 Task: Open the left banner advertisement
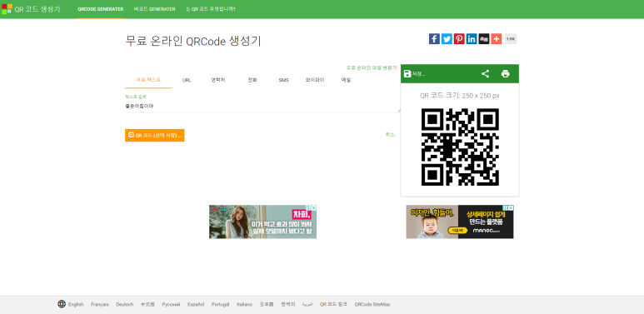tap(263, 222)
